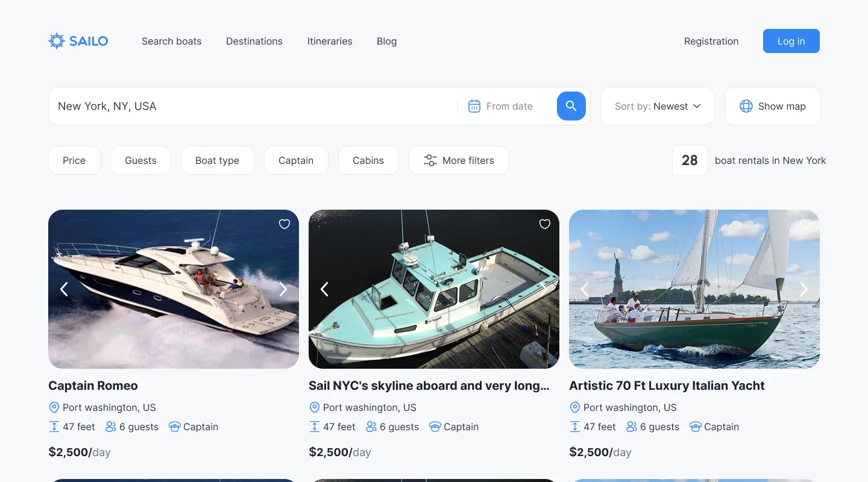Screen dimensions: 868x482
Task: Click the location pin under Captain Romeo
Action: [x=54, y=407]
